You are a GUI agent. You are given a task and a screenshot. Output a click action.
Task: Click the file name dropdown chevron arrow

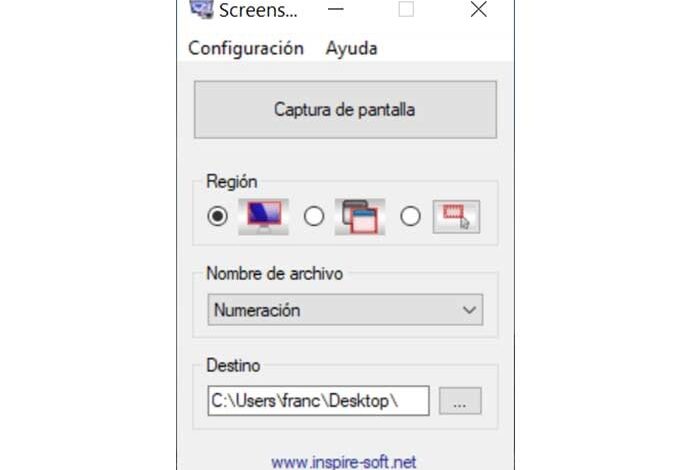470,310
